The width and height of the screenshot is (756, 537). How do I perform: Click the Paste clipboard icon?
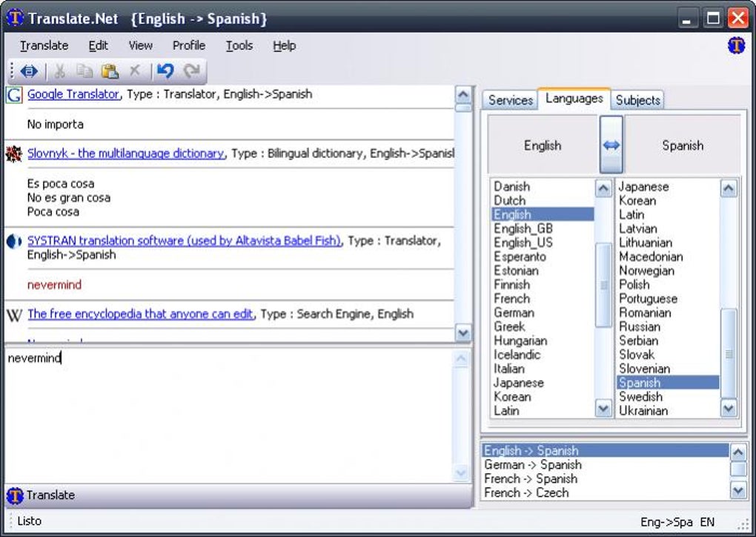coord(110,72)
